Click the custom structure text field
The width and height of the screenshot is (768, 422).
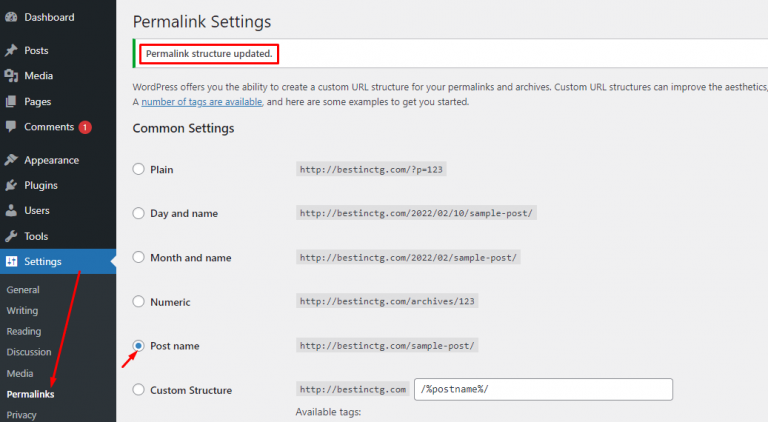point(543,390)
